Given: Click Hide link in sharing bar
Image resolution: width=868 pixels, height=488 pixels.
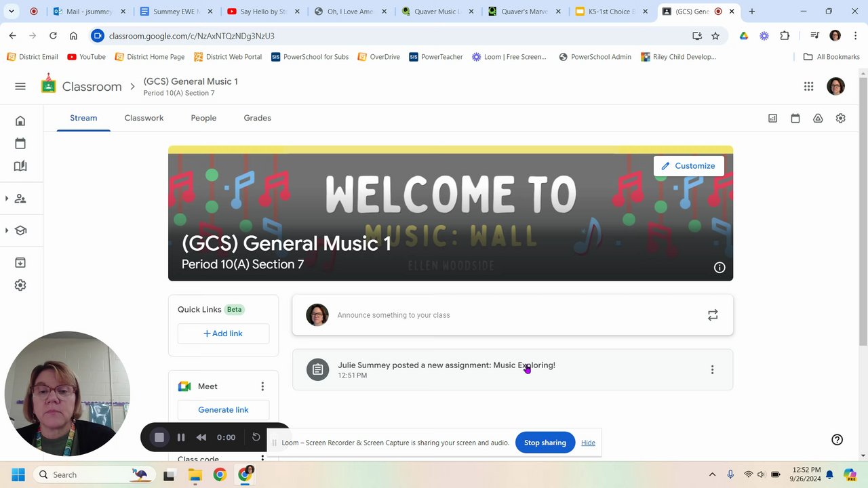Looking at the screenshot, I should tap(588, 443).
